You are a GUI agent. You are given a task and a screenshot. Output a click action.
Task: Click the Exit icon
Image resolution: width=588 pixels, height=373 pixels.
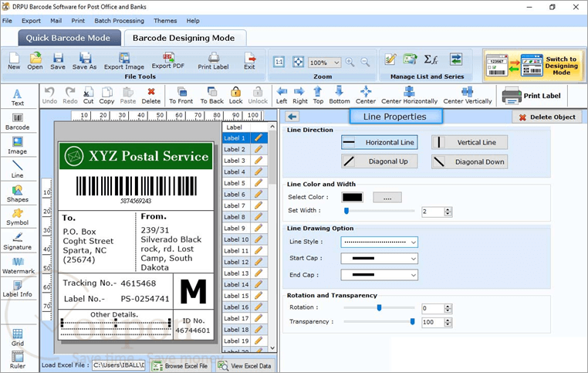[x=249, y=61]
